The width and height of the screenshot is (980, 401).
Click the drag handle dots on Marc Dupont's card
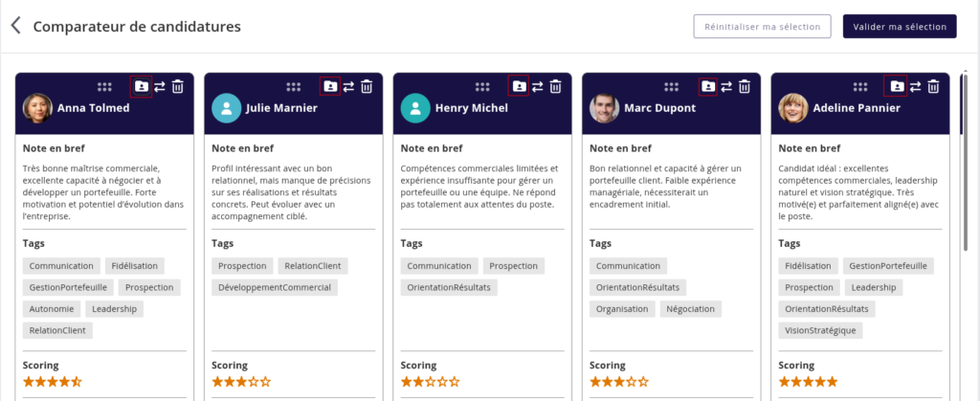[672, 86]
